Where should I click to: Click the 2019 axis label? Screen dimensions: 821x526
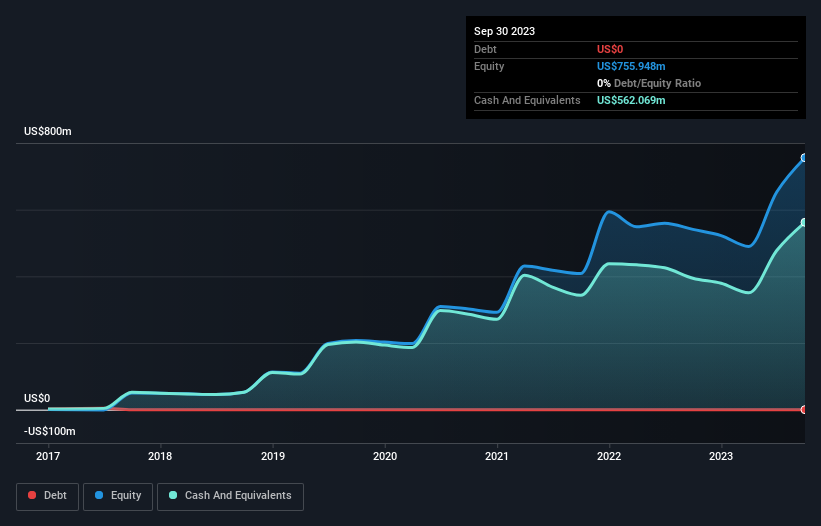(x=273, y=456)
